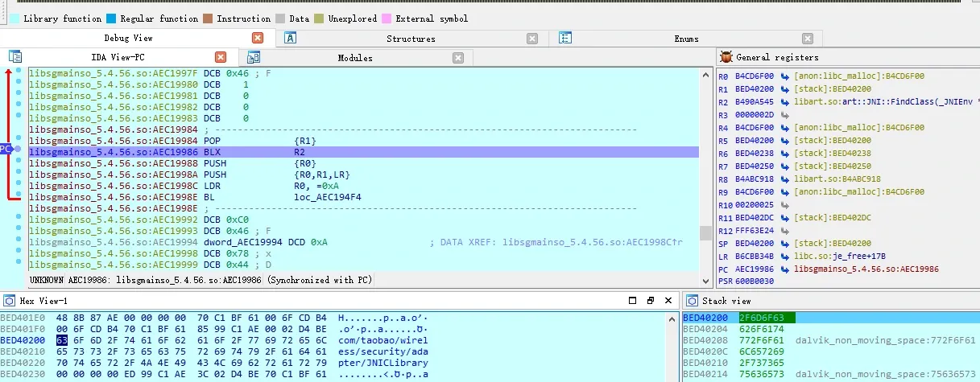Screen dimensions: 980x382
Task: Click the jump arrow next to R9 register
Action: click(x=784, y=192)
